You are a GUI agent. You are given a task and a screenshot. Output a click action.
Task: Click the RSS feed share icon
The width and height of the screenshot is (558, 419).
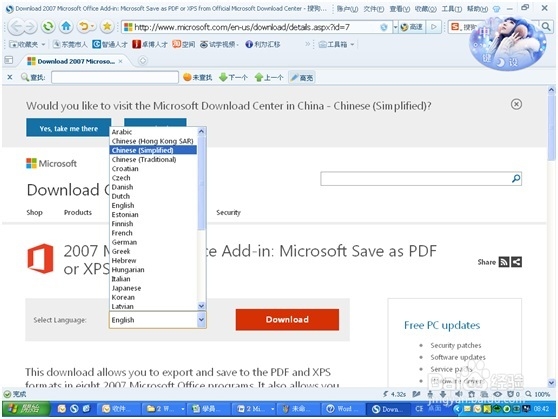click(504, 262)
